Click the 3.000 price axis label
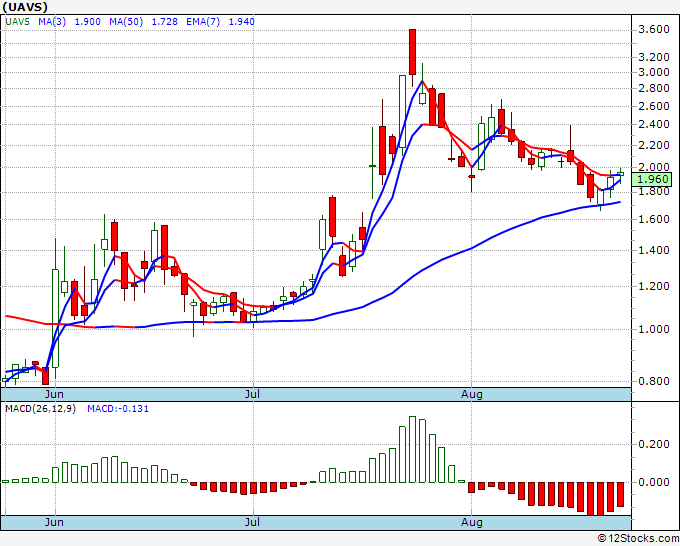The image size is (680, 546). [x=654, y=72]
